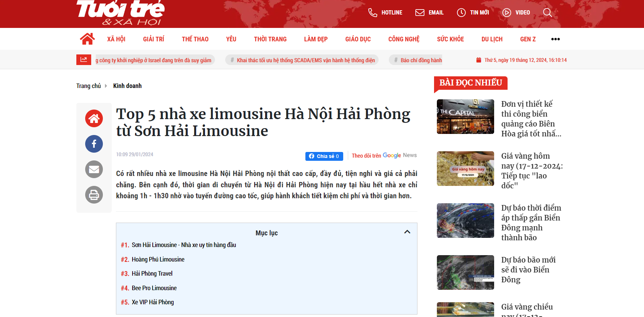
Task: Open the GIÁO DỤC menu
Action: click(358, 39)
